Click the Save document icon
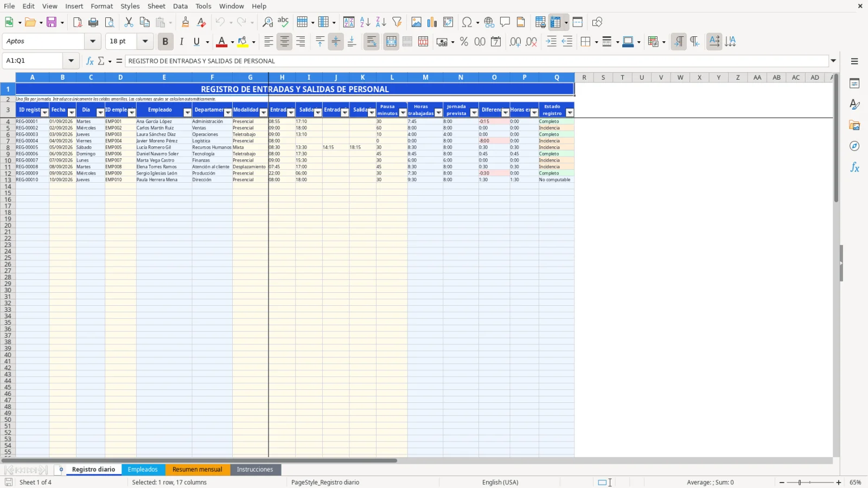The height and width of the screenshot is (488, 868). coord(52,22)
